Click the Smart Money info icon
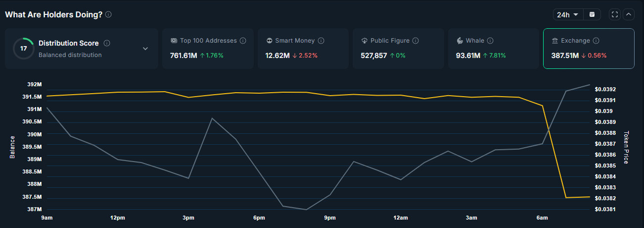 pos(321,41)
